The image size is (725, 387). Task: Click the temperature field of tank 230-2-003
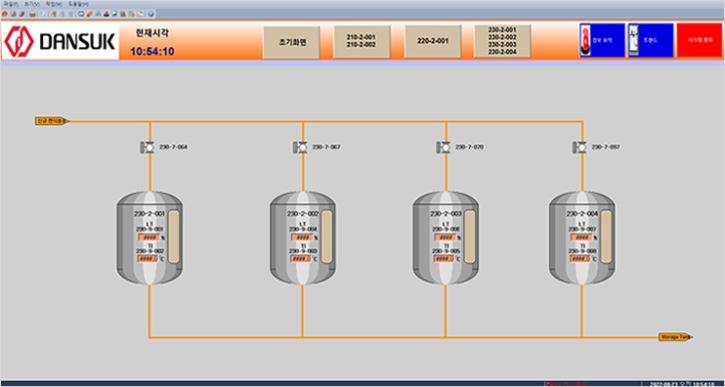coord(444,259)
